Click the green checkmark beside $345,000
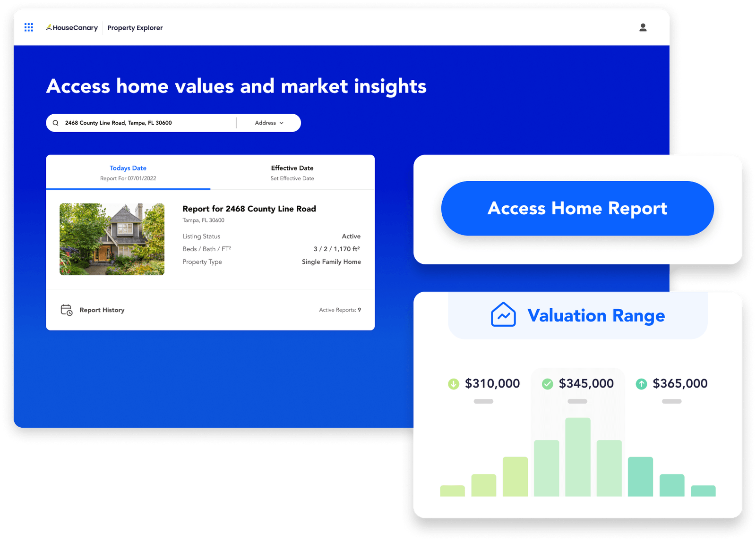 click(x=547, y=384)
